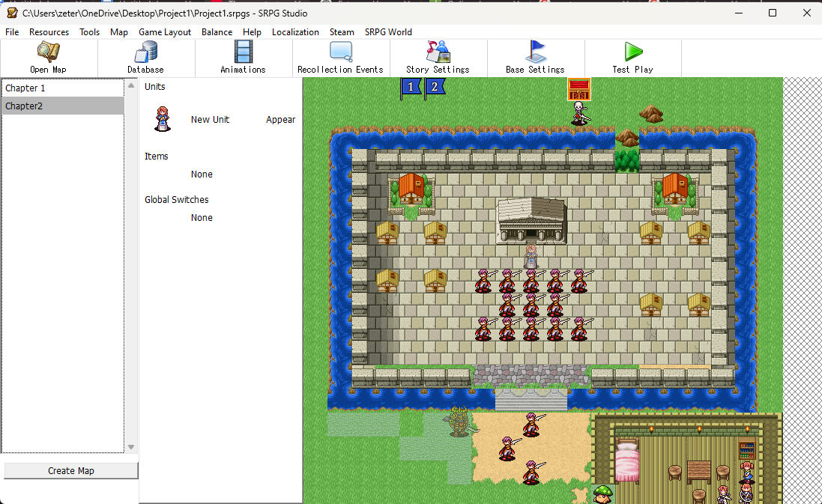
Task: Click the red treasure chest on map
Action: click(x=579, y=88)
